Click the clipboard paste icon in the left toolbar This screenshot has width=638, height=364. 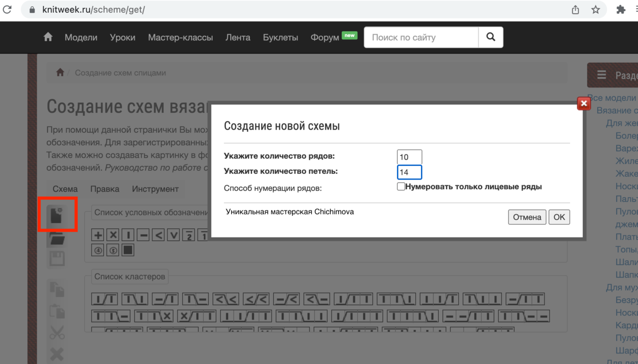[57, 311]
